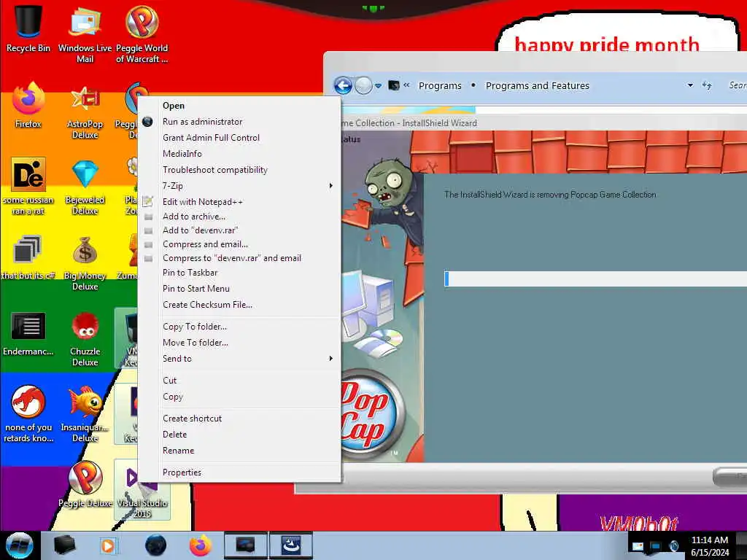The height and width of the screenshot is (560, 747).
Task: Click the dark globe taskbar icon
Action: coord(155,545)
